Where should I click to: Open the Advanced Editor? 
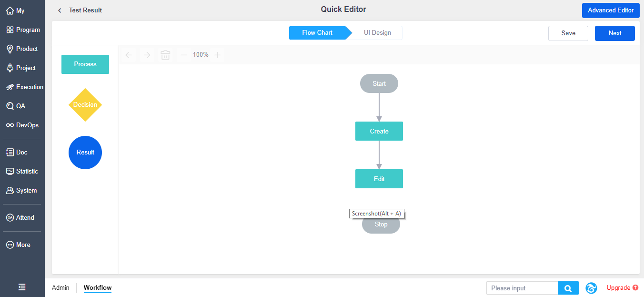[610, 10]
